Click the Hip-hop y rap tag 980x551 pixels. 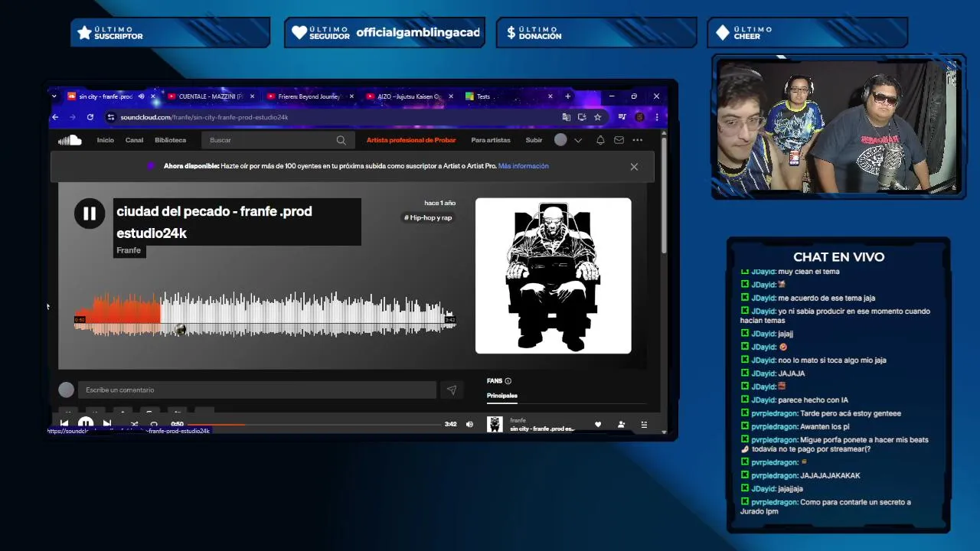(x=428, y=217)
